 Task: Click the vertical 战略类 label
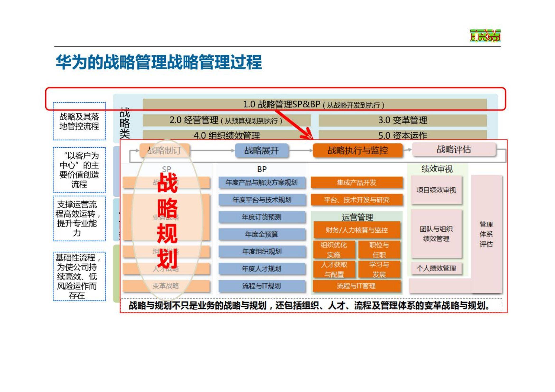click(x=125, y=123)
